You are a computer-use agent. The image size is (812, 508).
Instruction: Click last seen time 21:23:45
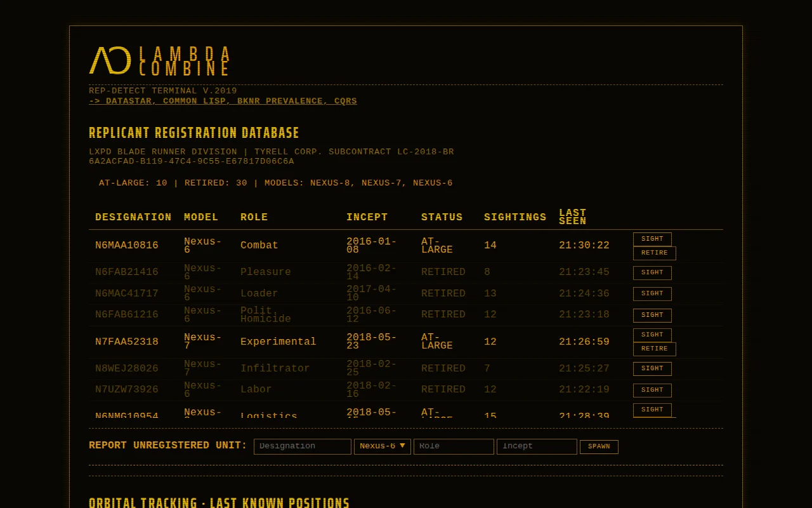point(584,272)
